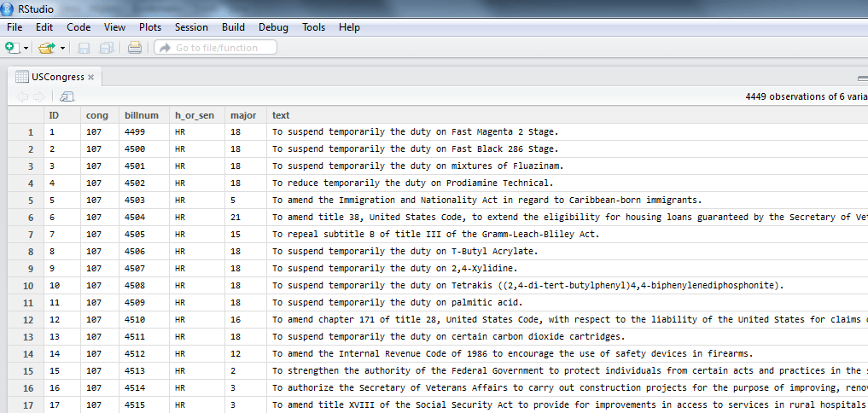The height and width of the screenshot is (413, 868).
Task: Click the cong column header
Action: 100,115
